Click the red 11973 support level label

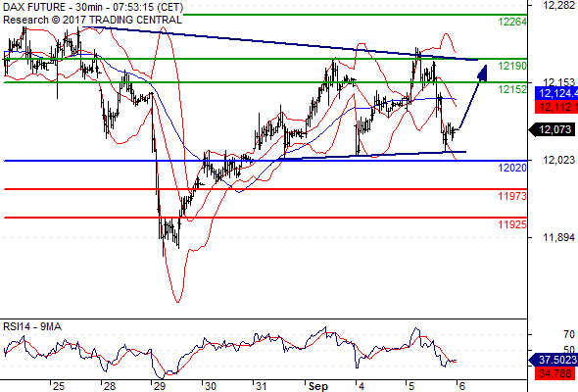(512, 196)
